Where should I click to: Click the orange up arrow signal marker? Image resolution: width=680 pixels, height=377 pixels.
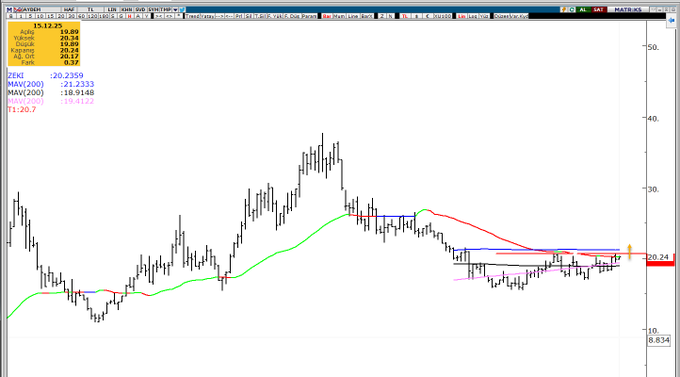point(629,252)
